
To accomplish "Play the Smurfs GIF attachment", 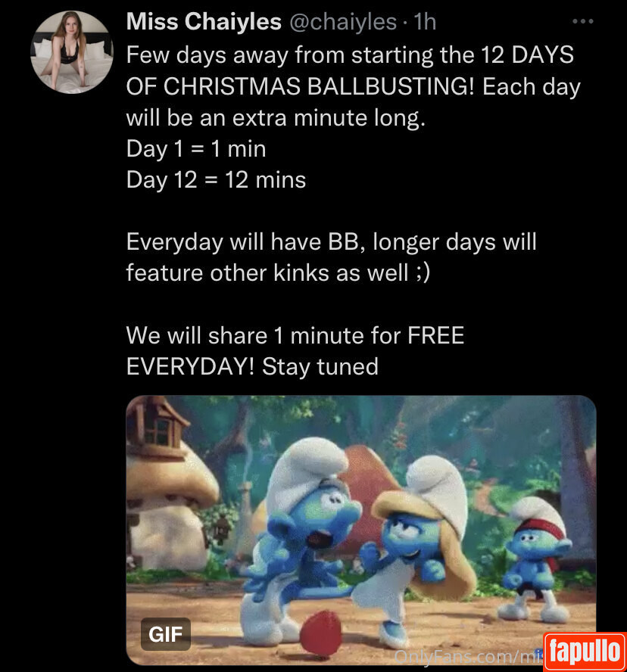I will (x=361, y=530).
